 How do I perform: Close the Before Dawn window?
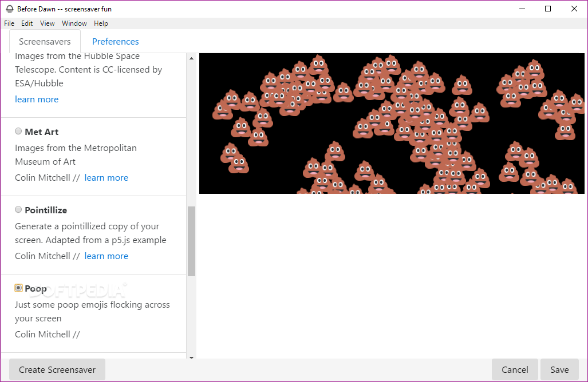click(574, 9)
